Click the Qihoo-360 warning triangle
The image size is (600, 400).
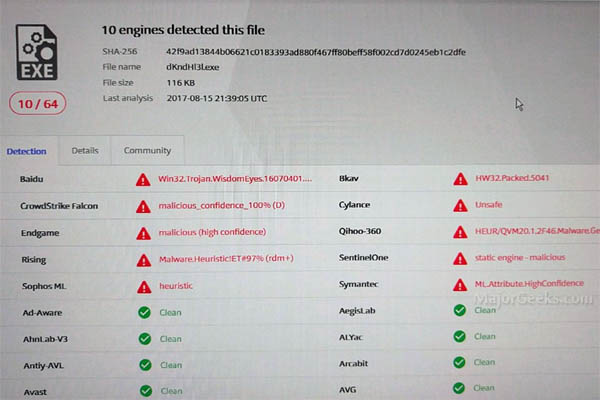460,232
